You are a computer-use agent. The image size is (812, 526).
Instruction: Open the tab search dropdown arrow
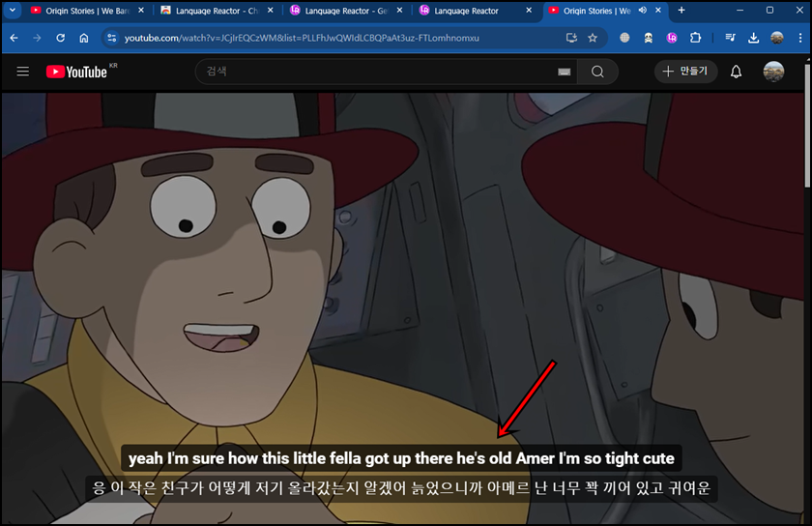[12, 10]
